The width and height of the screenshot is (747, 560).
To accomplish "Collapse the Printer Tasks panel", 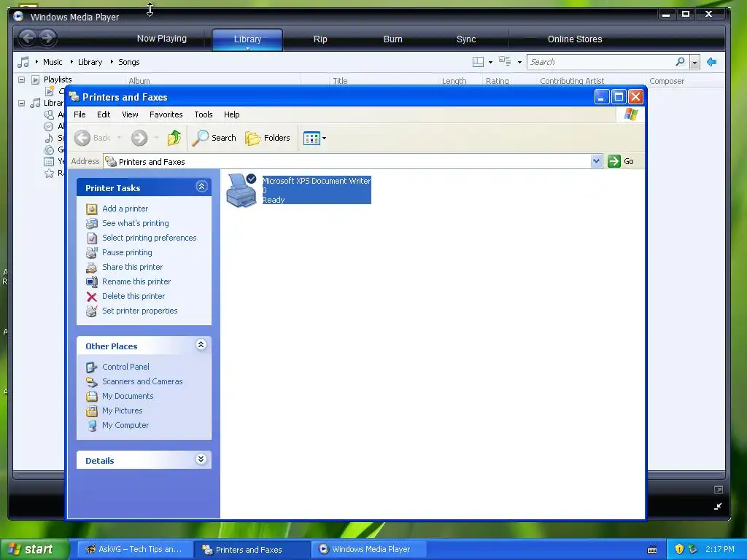I will point(201,187).
